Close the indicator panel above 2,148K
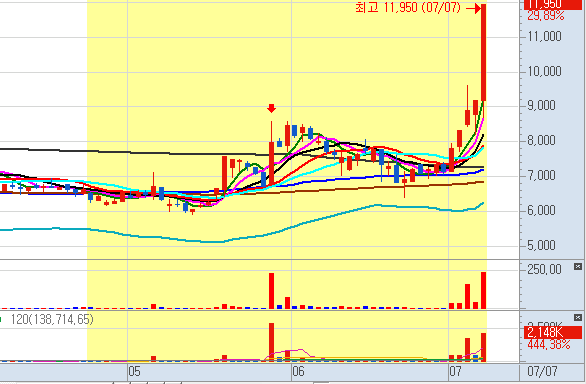This screenshot has width=586, height=384. coord(578,317)
